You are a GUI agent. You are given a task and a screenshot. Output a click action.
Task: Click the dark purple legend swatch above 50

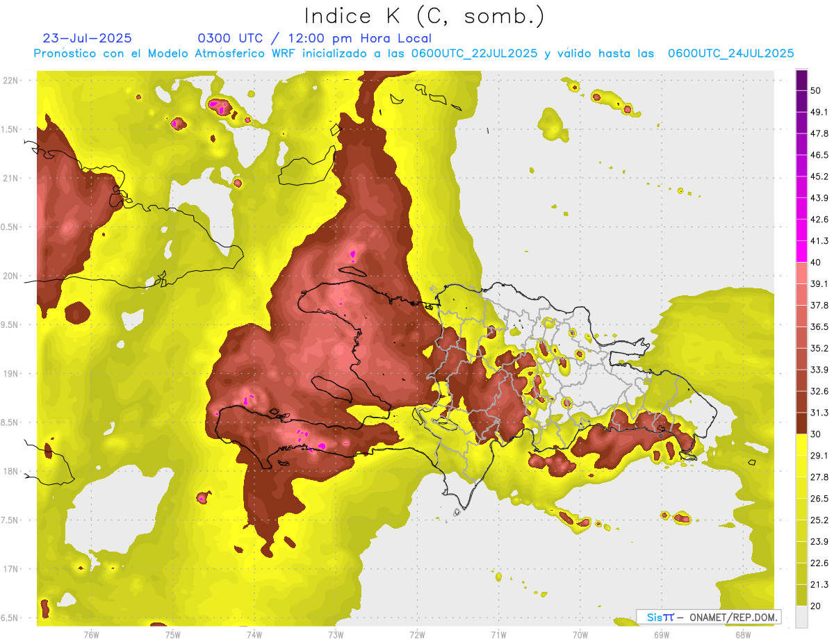click(801, 80)
